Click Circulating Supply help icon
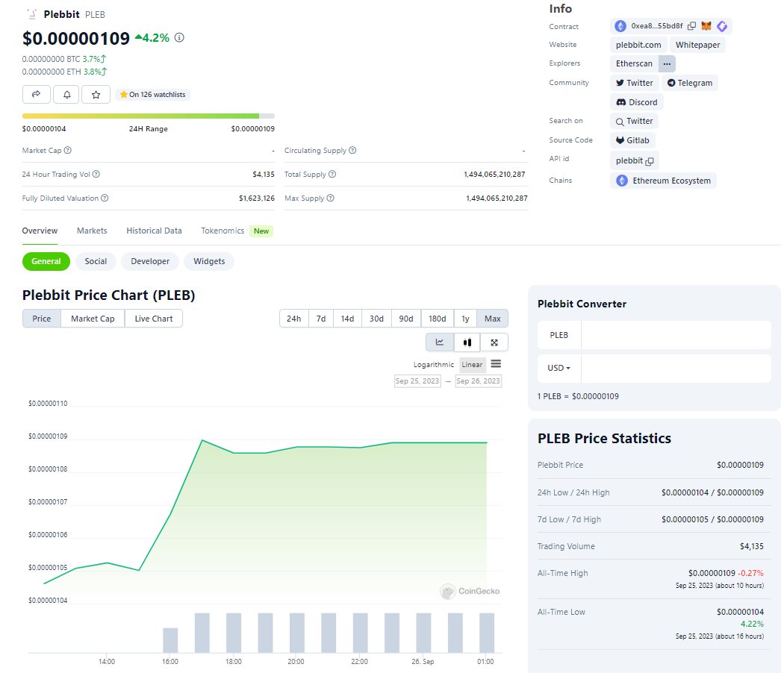Screen dimensions: 784x673 point(352,150)
